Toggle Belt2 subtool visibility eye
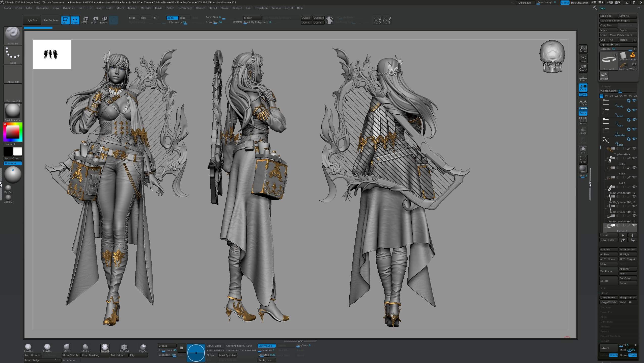Viewport: 644px width, 363px height. coord(634,158)
